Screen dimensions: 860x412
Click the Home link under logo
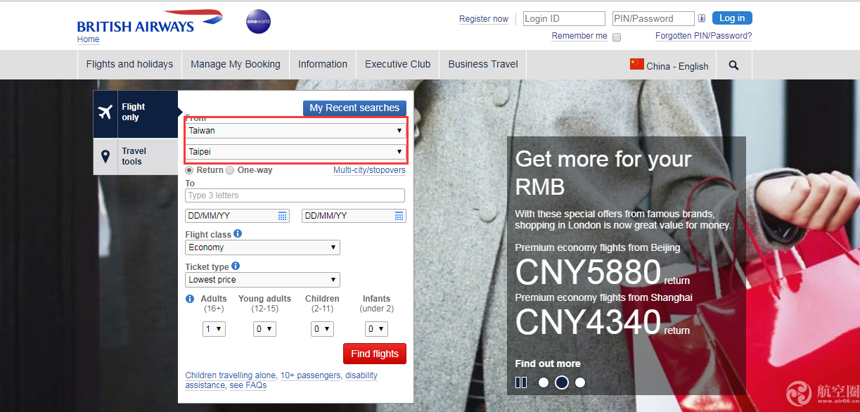coord(88,39)
